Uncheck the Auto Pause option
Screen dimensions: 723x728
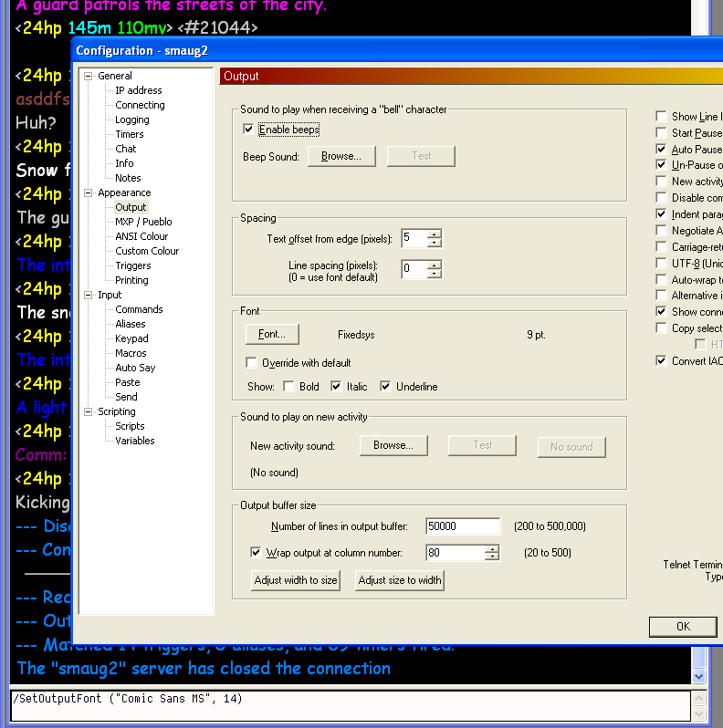pyautogui.click(x=661, y=149)
